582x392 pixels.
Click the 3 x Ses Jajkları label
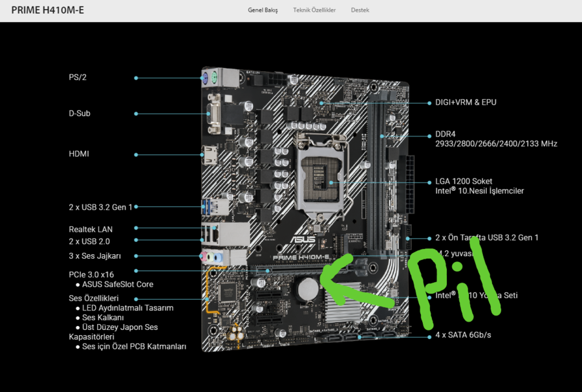[x=94, y=256]
